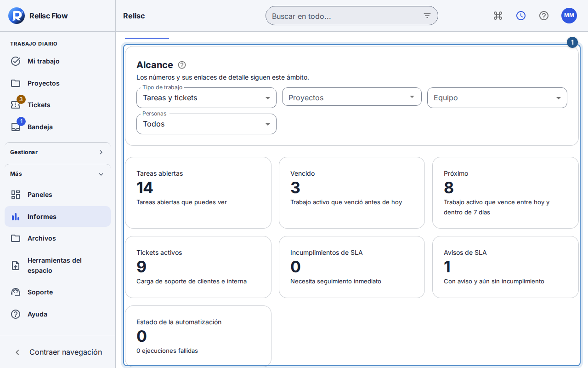This screenshot has height=368, width=588.
Task: Open the recent activity clock icon
Action: click(521, 16)
